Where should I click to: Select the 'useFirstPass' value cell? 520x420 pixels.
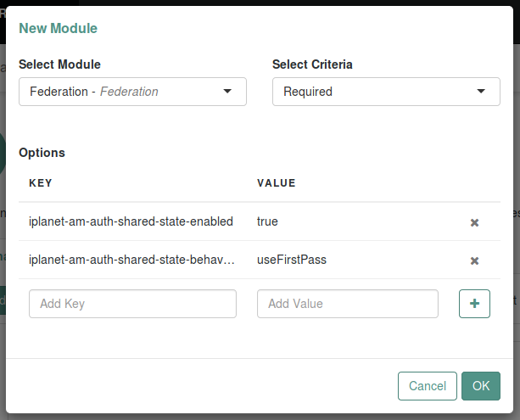[292, 260]
